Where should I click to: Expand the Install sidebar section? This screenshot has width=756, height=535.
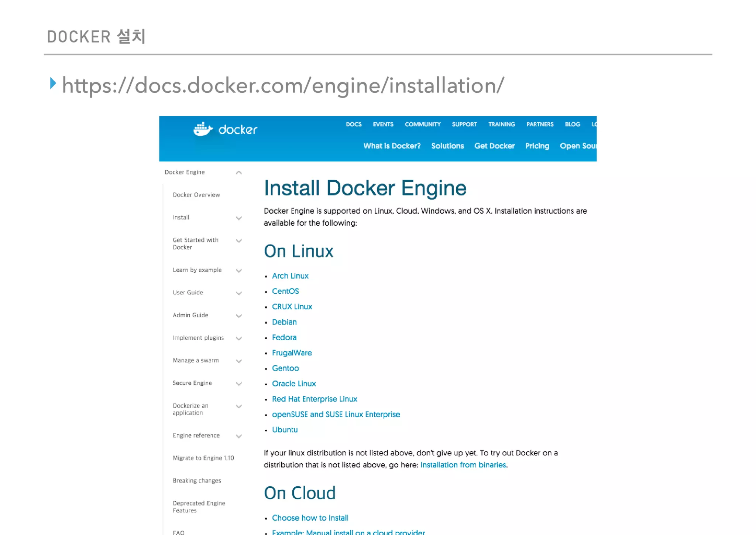tap(239, 218)
